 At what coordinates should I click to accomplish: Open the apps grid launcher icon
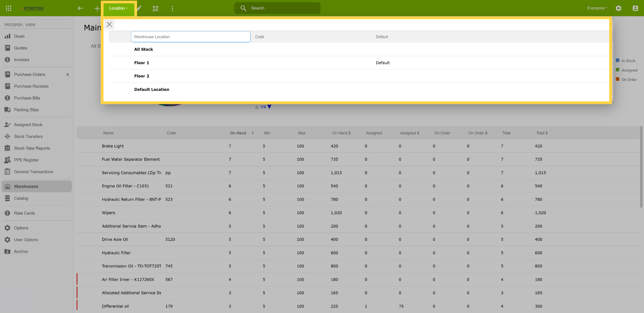[x=8, y=8]
